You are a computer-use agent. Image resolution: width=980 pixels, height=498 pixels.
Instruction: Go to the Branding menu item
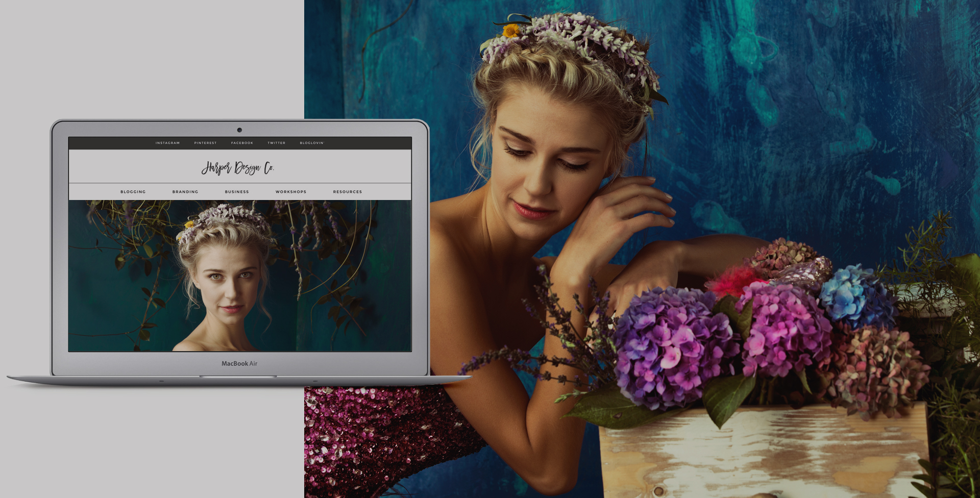185,192
